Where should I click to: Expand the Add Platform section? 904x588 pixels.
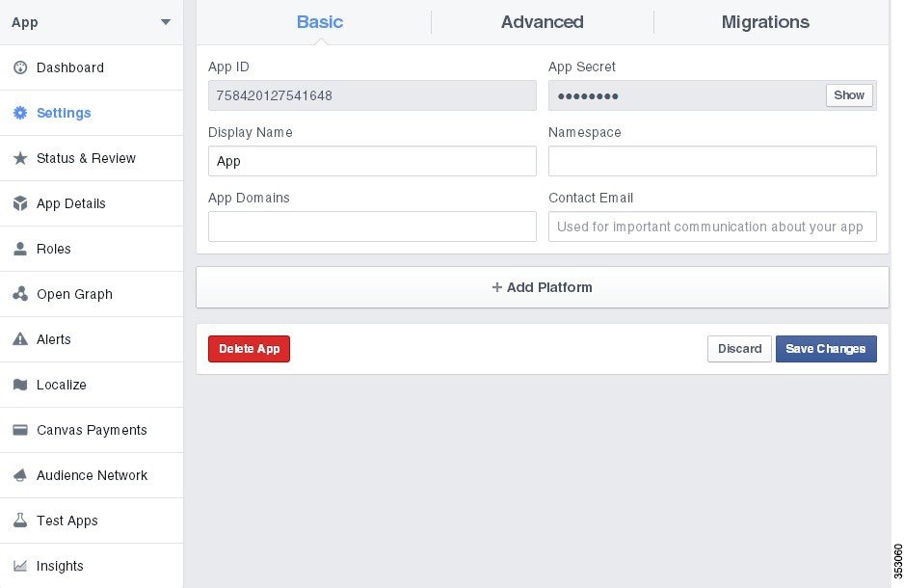543,287
